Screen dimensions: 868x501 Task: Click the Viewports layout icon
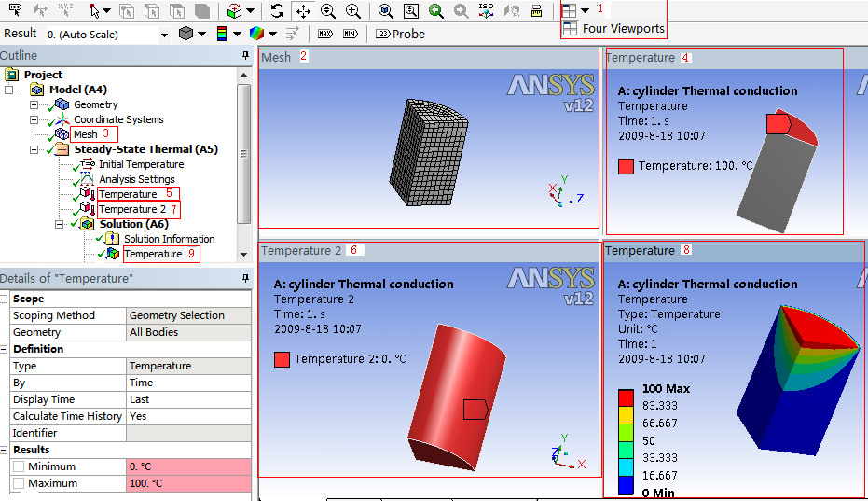tap(569, 10)
